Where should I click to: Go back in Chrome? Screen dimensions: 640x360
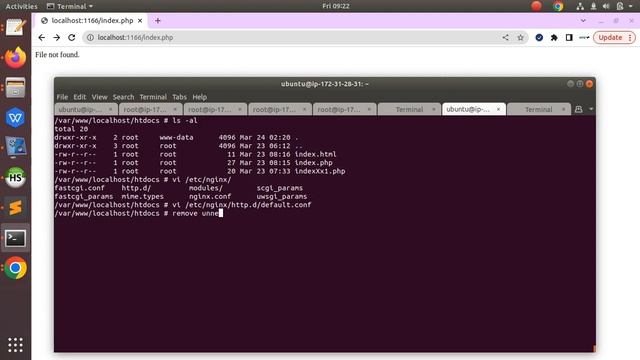(42, 38)
